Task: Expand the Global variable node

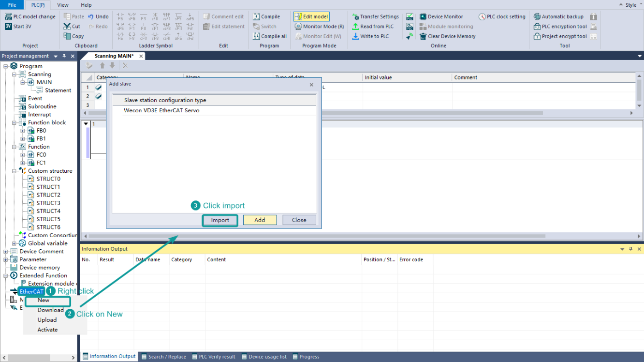Action: coord(14,243)
